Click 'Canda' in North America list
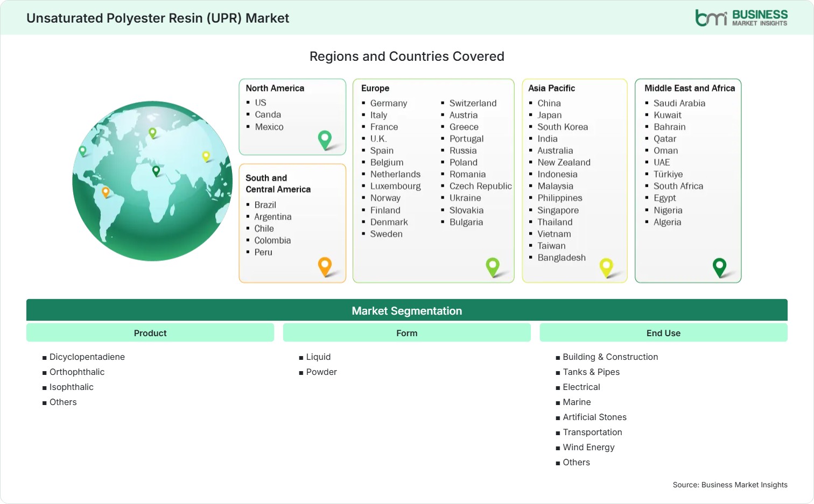The image size is (814, 504). click(x=268, y=115)
